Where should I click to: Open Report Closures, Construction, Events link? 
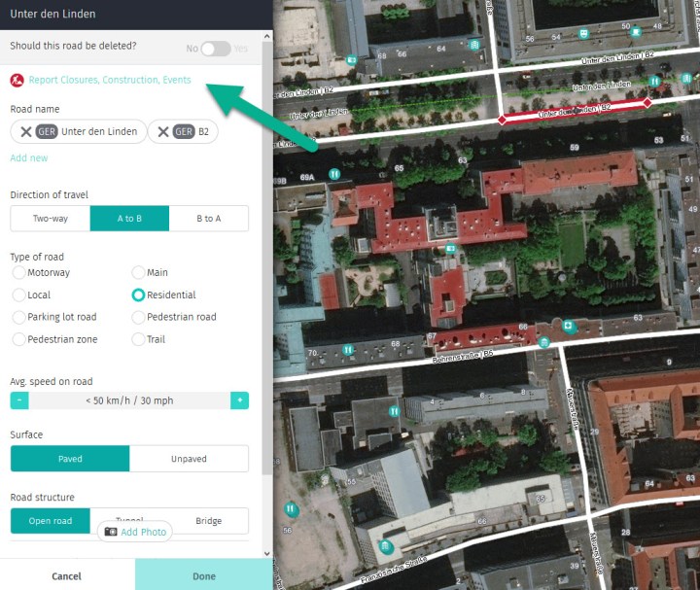[110, 80]
